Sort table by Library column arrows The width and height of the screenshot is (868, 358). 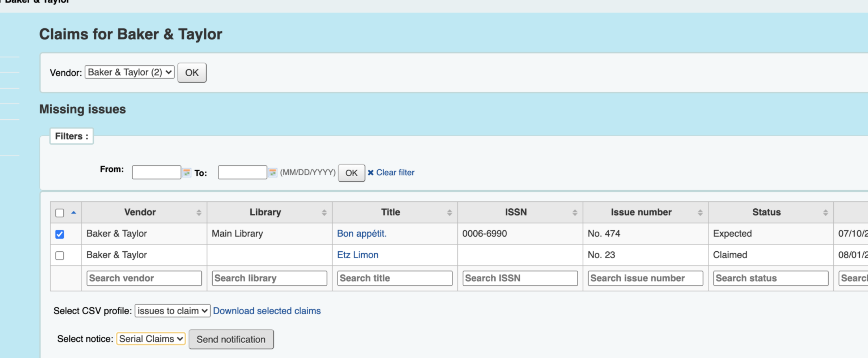324,213
